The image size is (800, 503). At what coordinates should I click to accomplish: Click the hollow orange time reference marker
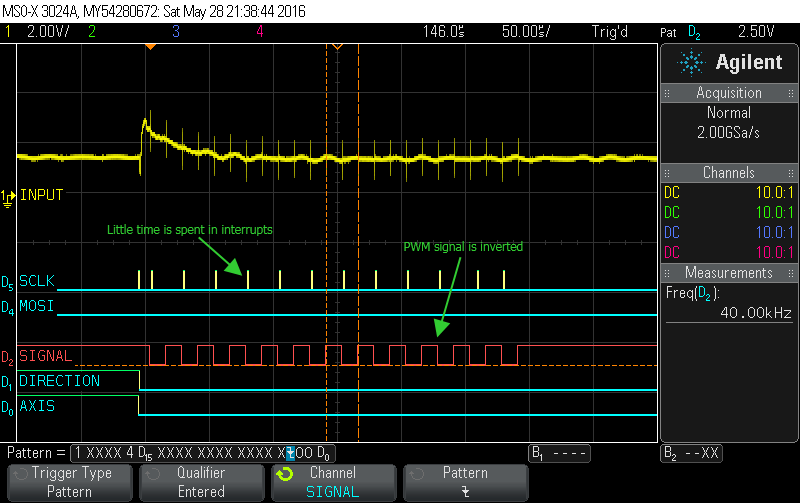click(x=338, y=46)
